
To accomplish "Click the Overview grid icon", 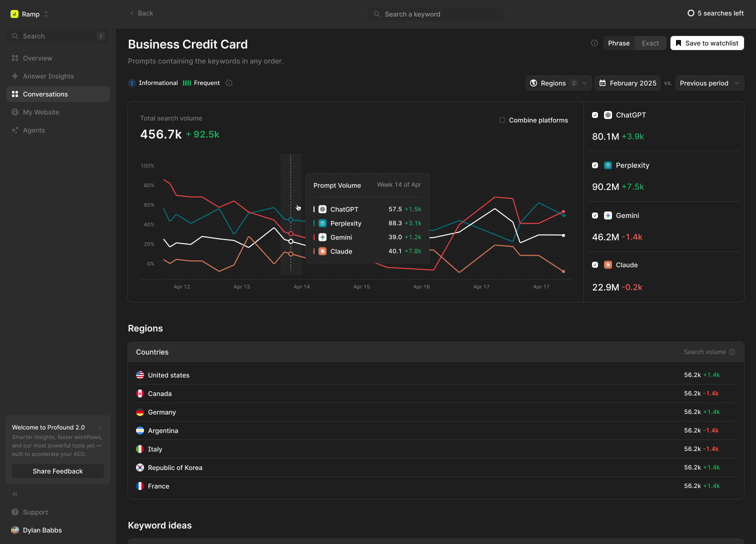I will coord(15,58).
